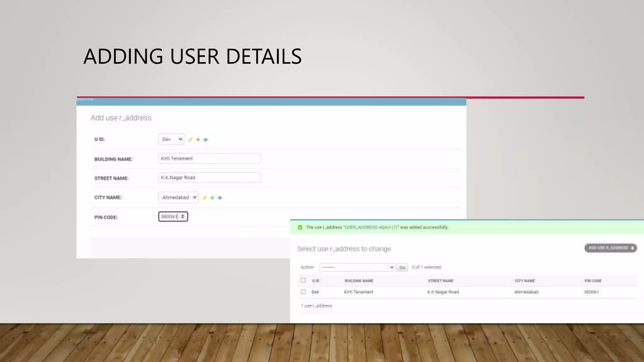Open the USER_ADDRESS object (1) link

(371, 227)
